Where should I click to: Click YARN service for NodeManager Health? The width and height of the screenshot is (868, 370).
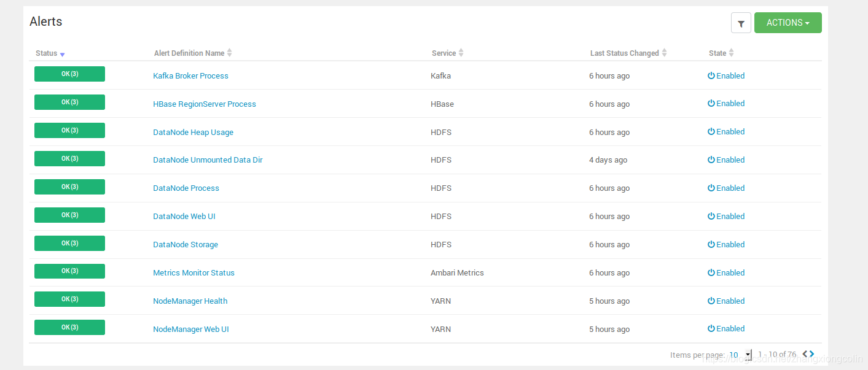(x=440, y=301)
